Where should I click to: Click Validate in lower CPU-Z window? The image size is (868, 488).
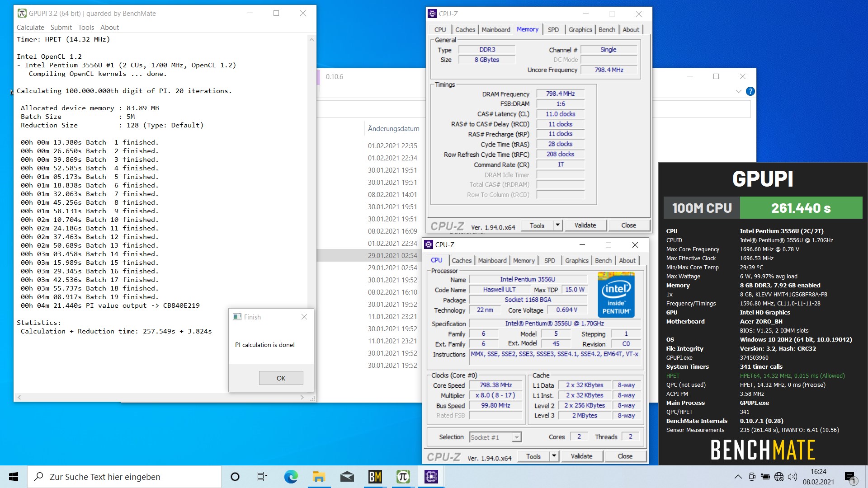coord(581,456)
